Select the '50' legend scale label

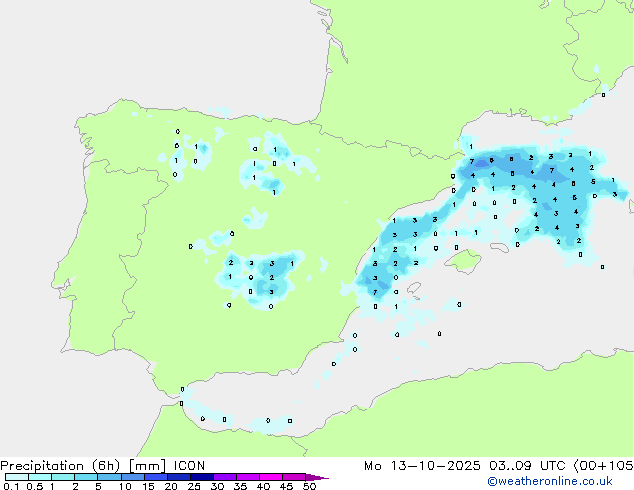pos(310,486)
